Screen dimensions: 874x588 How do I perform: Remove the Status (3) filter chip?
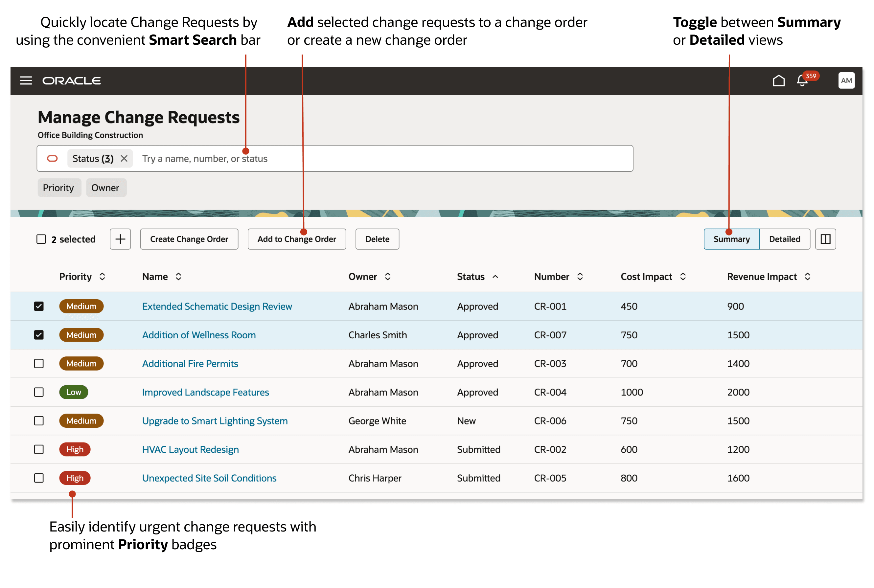coord(124,159)
